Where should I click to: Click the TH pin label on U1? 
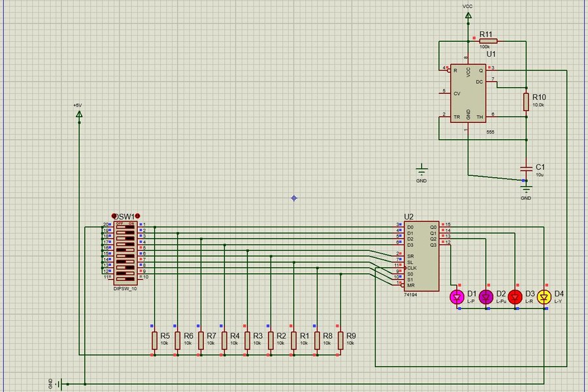pyautogui.click(x=480, y=117)
